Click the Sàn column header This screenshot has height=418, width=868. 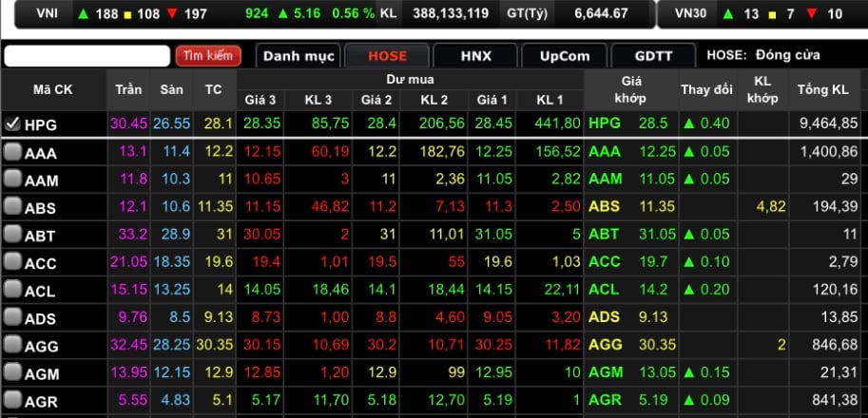[x=172, y=89]
